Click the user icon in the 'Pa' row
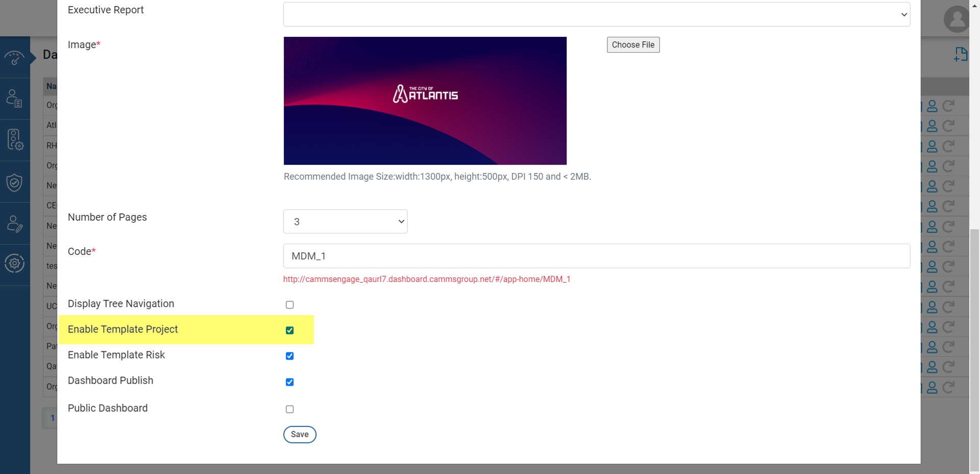Screen dimensions: 980x474 [932, 347]
